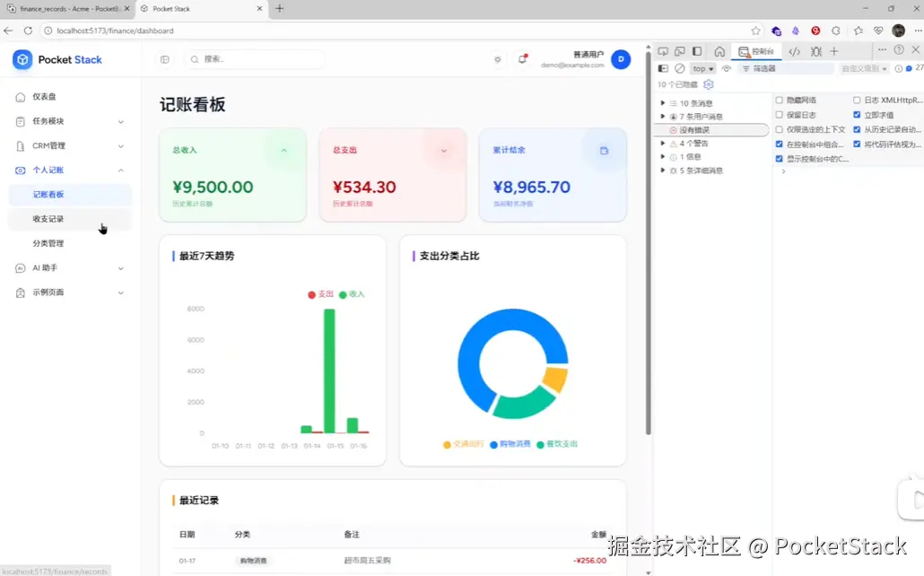Expand the 示例页面 sidebar group

pos(70,292)
